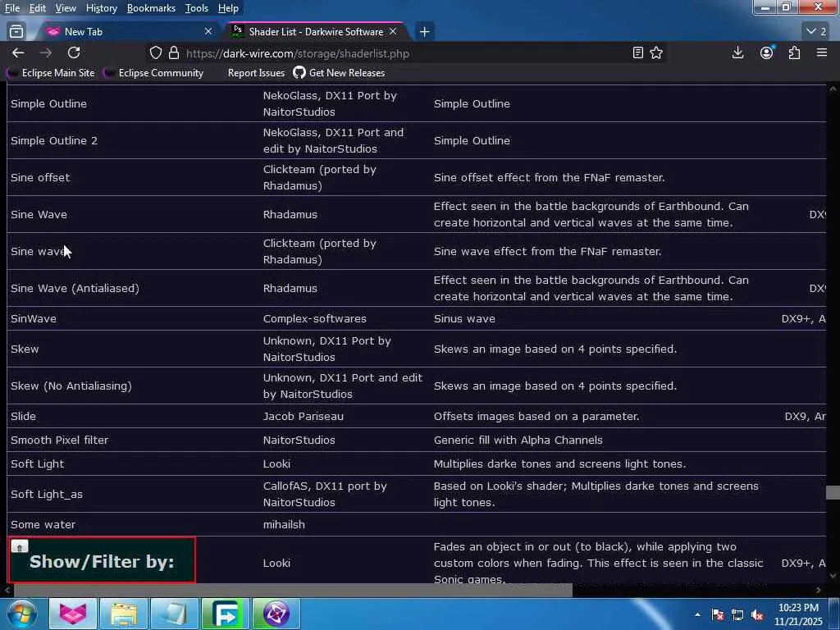Click the scroll right arrow at bottom
Viewport: 840px width, 630px height.
point(818,591)
